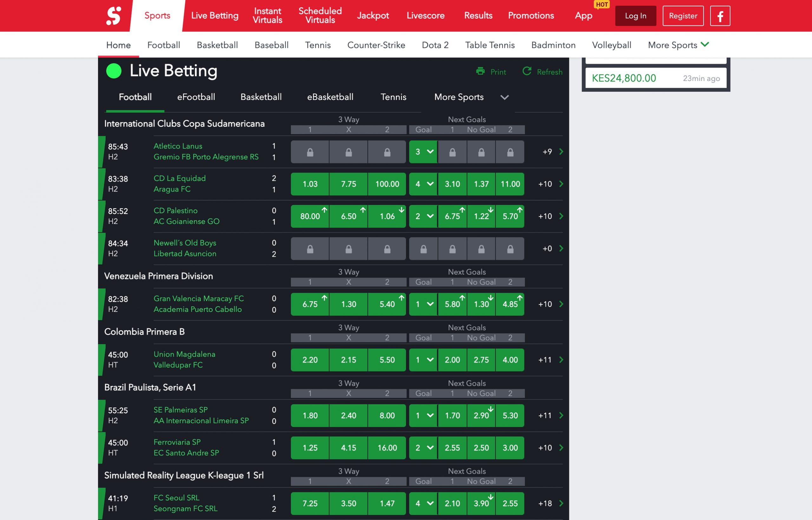Click locked home-win odds for Atletico Lanus
This screenshot has width=812, height=520.
click(x=310, y=152)
